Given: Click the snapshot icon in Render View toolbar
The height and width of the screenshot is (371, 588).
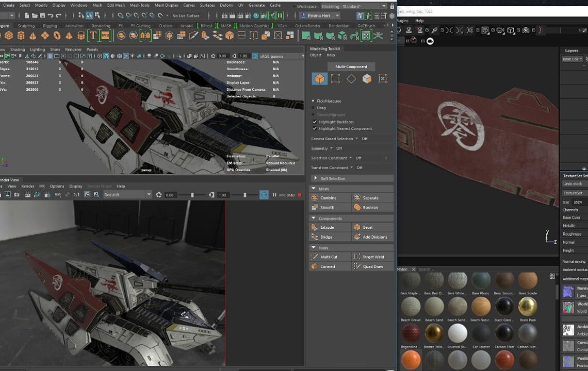Looking at the screenshot, I should pyautogui.click(x=17, y=195).
